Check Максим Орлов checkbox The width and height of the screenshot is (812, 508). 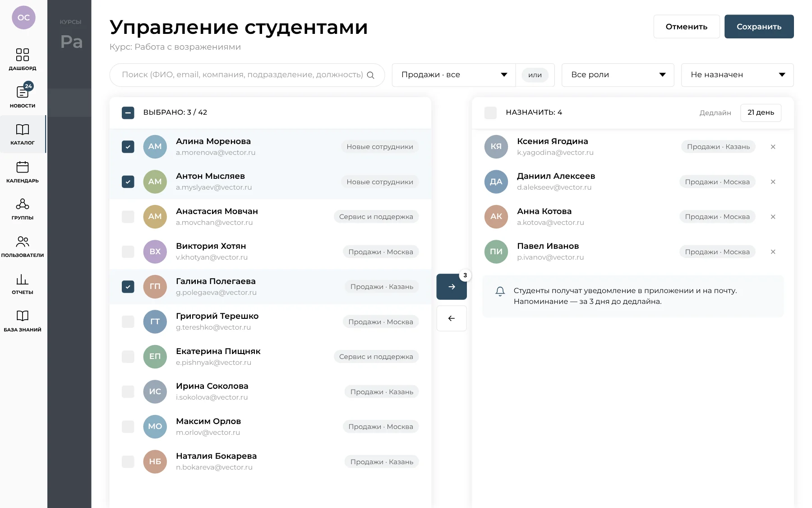128,427
